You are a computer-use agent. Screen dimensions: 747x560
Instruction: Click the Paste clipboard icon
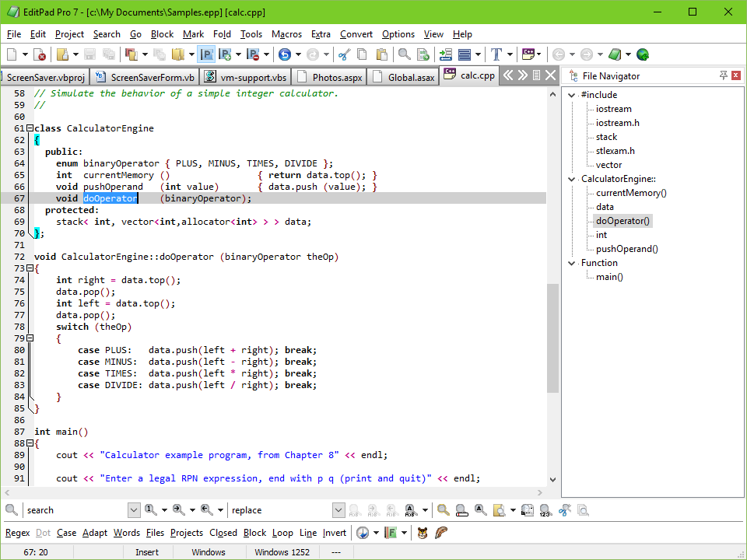[x=381, y=54]
